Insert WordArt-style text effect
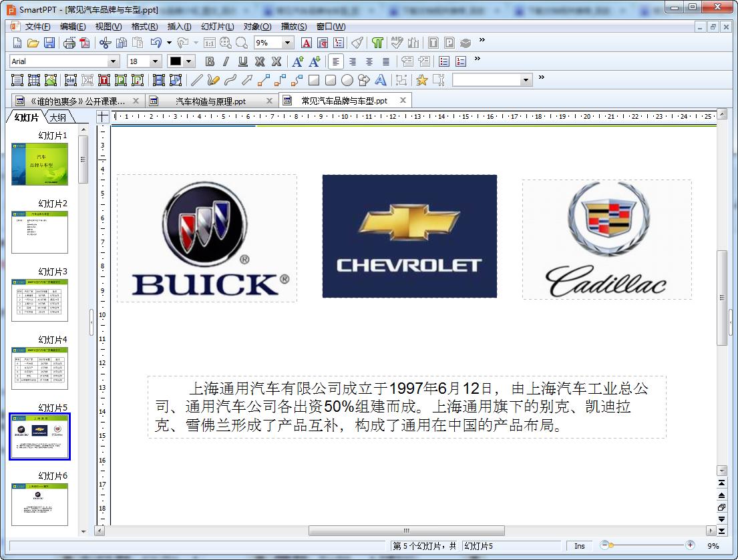The image size is (738, 560). [x=381, y=80]
